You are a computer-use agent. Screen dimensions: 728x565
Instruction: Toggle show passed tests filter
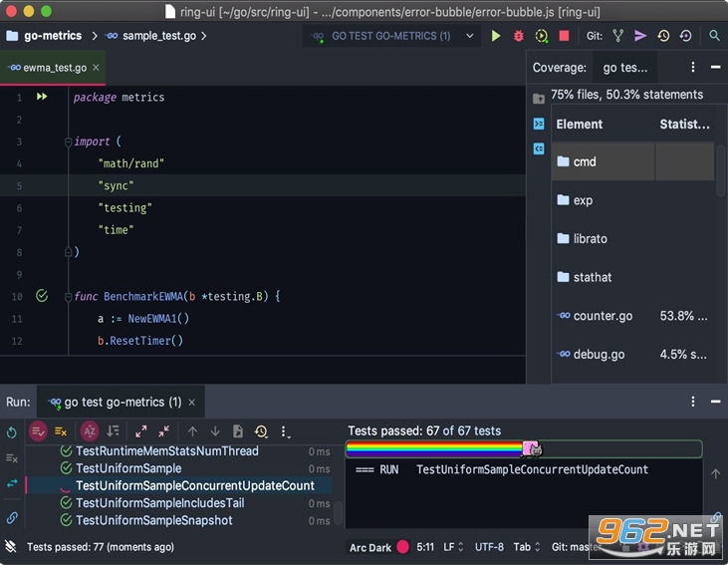[38, 431]
